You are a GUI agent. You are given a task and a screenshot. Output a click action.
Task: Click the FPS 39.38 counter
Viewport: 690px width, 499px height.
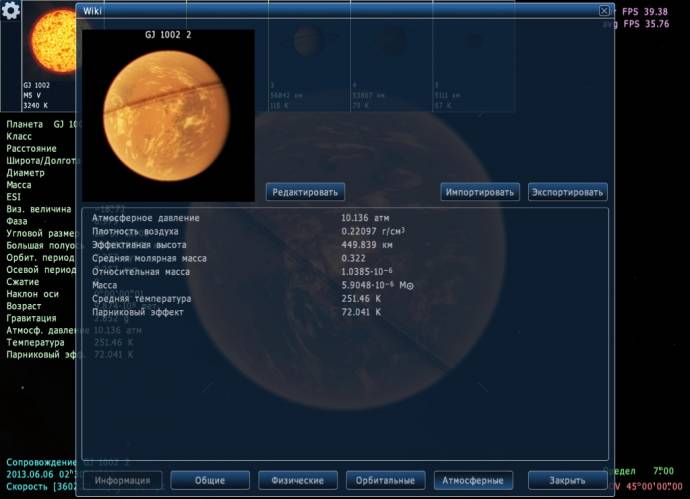pyautogui.click(x=645, y=12)
